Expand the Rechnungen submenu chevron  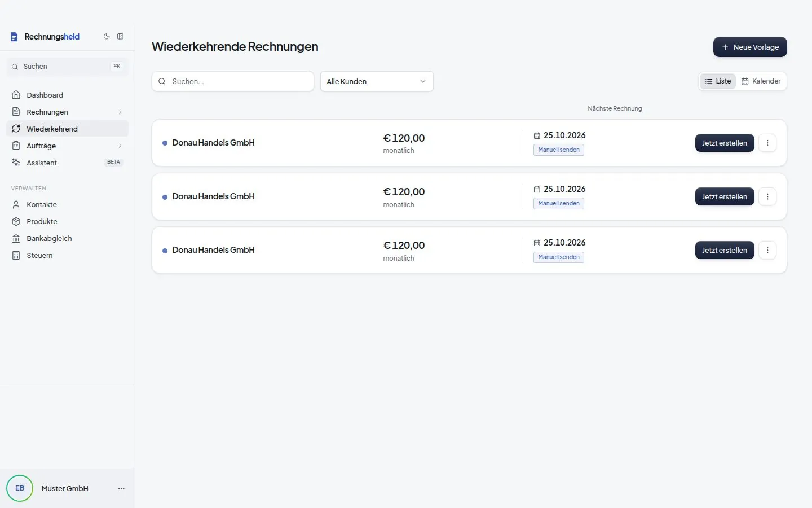(120, 112)
